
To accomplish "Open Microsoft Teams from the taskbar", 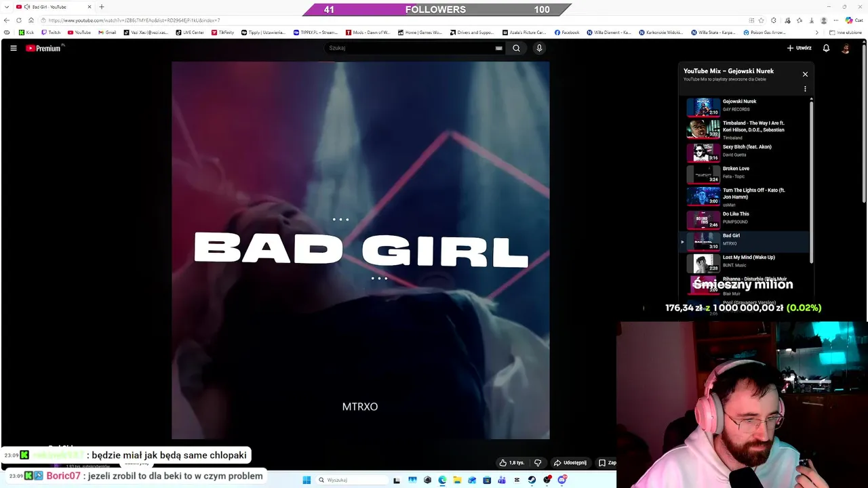I will point(502,480).
